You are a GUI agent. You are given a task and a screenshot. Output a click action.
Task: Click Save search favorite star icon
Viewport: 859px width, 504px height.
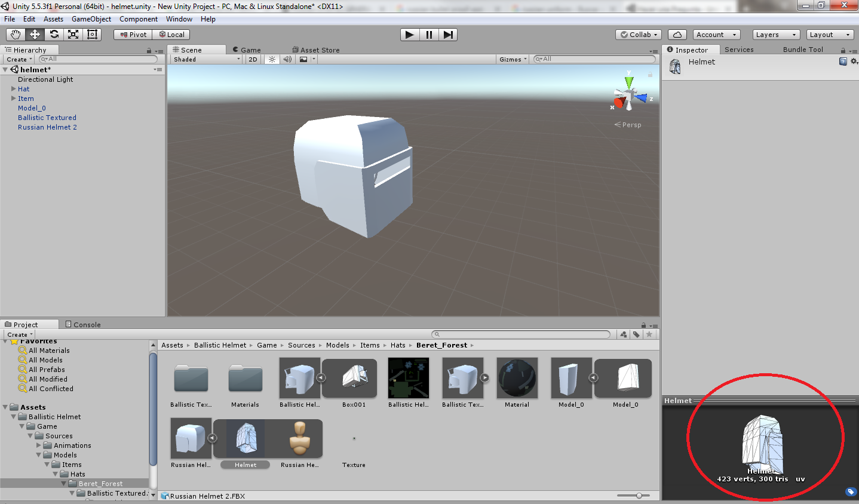tap(649, 334)
